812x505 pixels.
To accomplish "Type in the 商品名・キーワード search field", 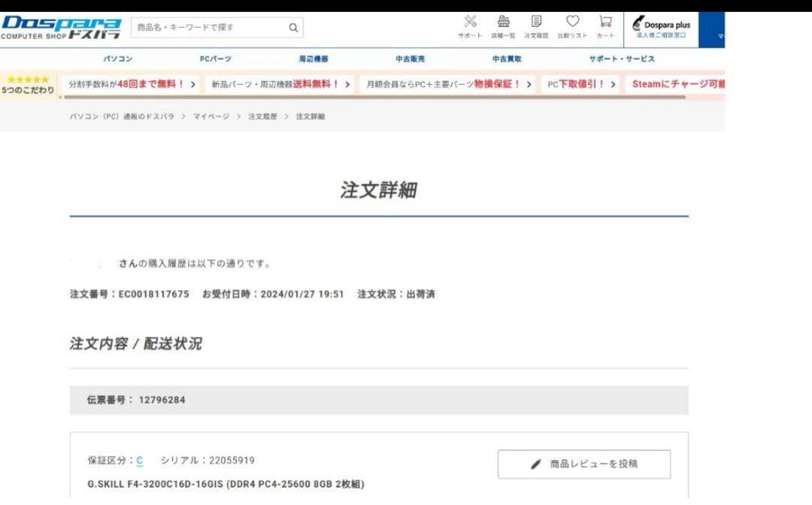I will point(207,28).
